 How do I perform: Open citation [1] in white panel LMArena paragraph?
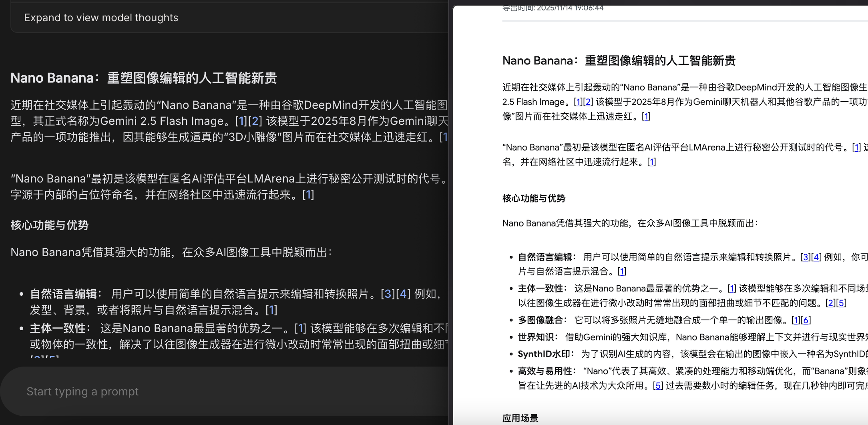point(856,147)
